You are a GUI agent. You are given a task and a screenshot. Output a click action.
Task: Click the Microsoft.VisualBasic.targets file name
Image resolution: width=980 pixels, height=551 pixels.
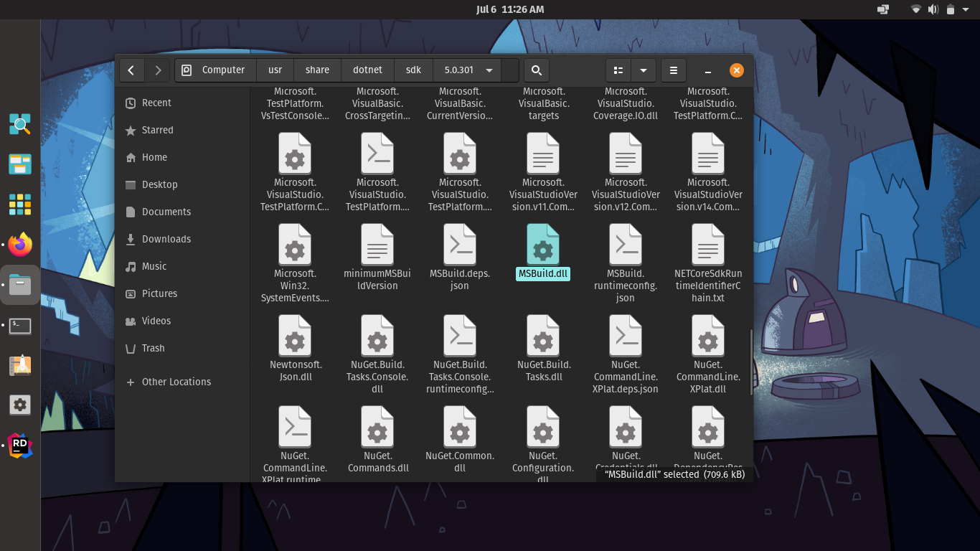[543, 103]
